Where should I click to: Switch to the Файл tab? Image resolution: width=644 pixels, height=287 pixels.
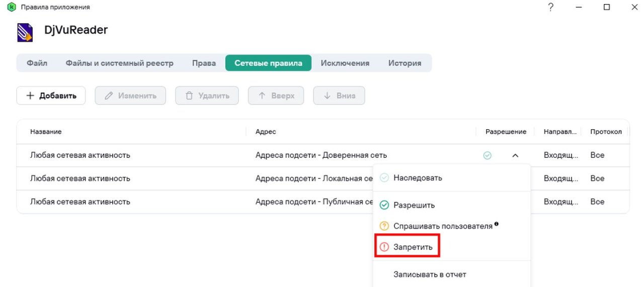point(37,63)
